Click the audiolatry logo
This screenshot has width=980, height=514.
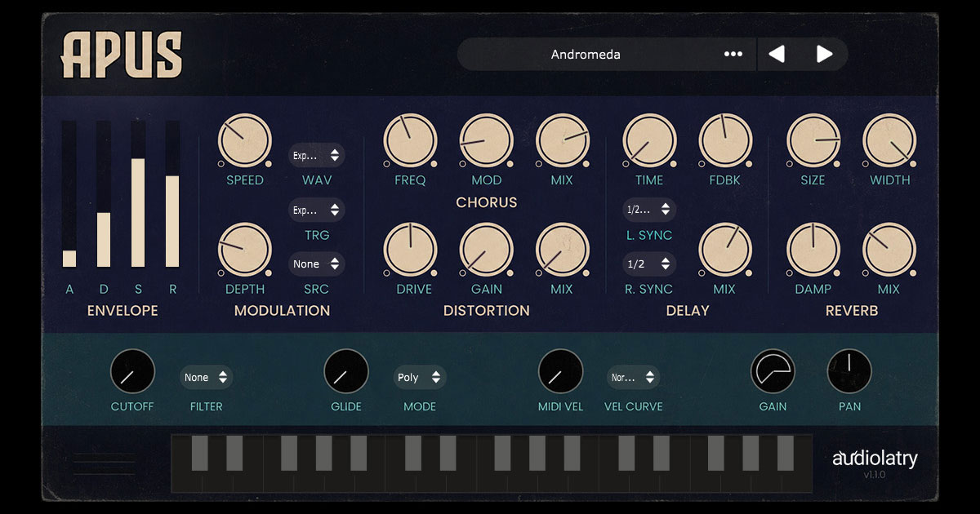click(x=875, y=458)
